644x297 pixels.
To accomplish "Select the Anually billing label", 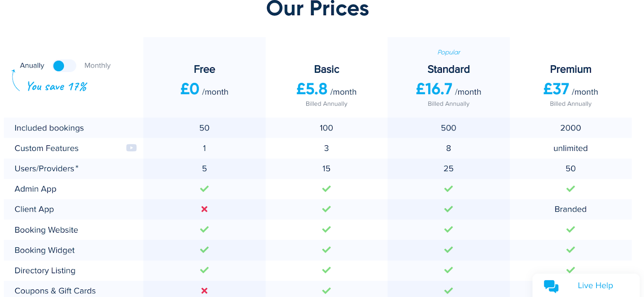I will coord(32,66).
